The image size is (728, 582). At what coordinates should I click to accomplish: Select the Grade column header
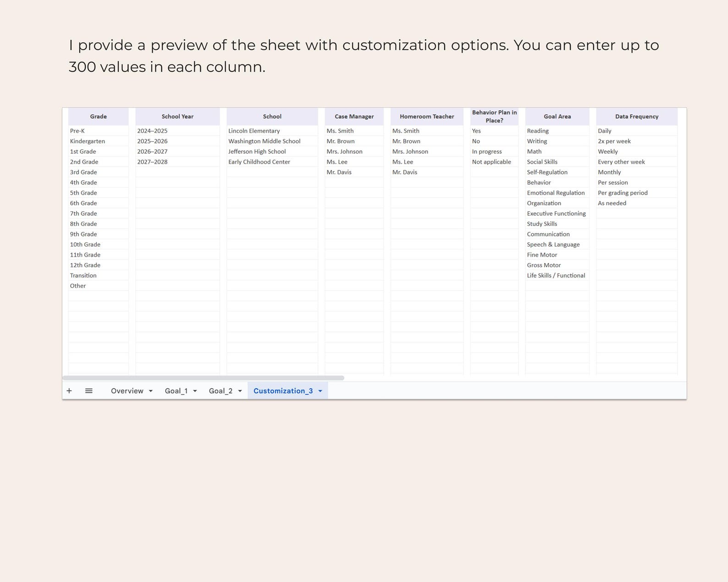(x=99, y=116)
